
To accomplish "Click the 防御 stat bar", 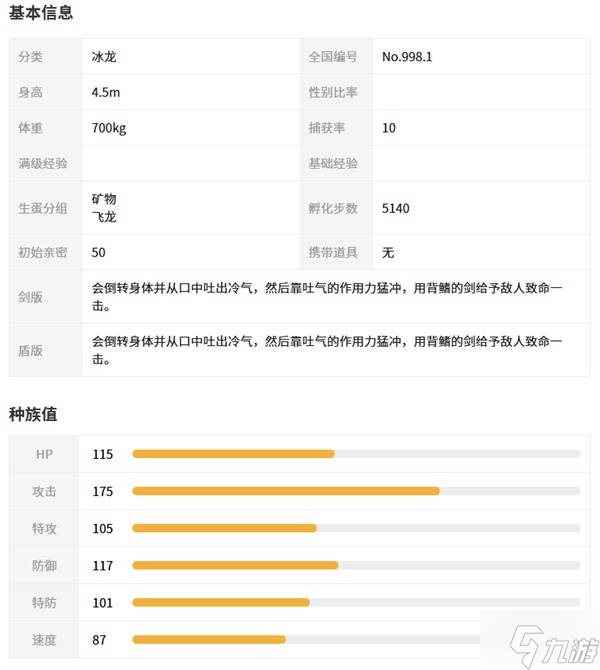I will pyautogui.click(x=355, y=565).
